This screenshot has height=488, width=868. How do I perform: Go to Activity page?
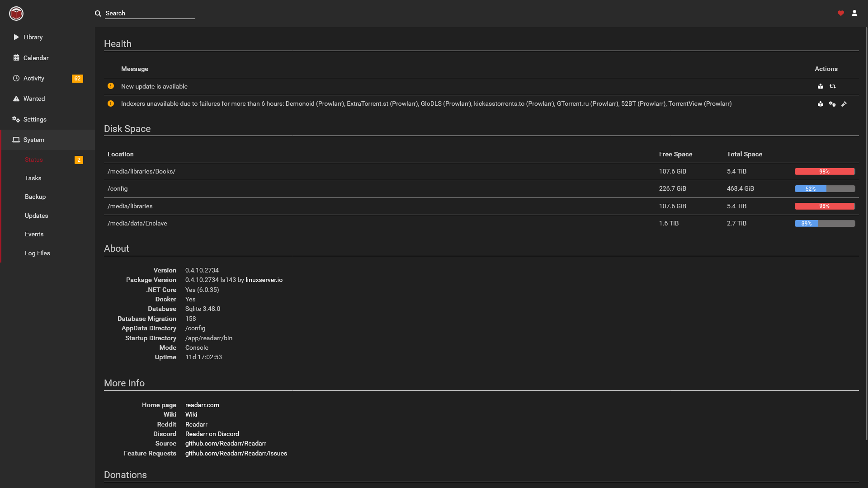click(47, 78)
